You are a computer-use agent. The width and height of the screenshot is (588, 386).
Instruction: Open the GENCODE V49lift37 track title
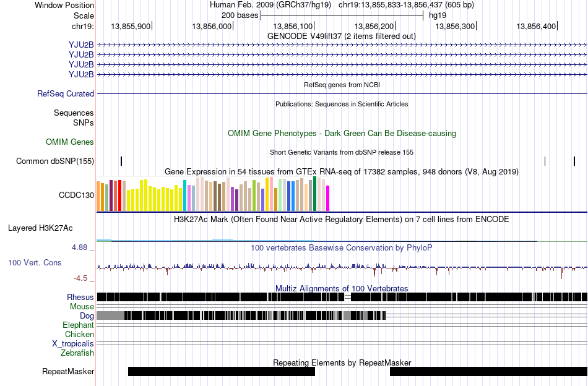[341, 36]
